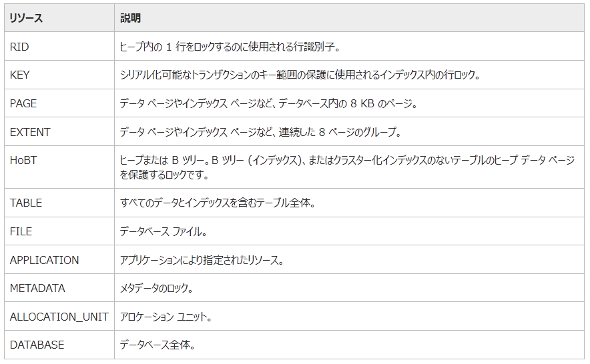Click the リソース column header
This screenshot has width=590, height=364.
[26, 18]
